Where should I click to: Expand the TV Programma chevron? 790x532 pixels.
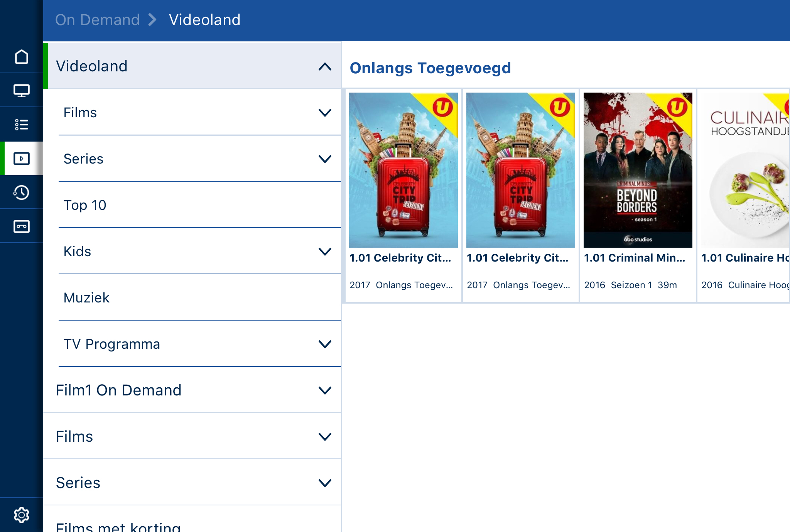point(325,344)
